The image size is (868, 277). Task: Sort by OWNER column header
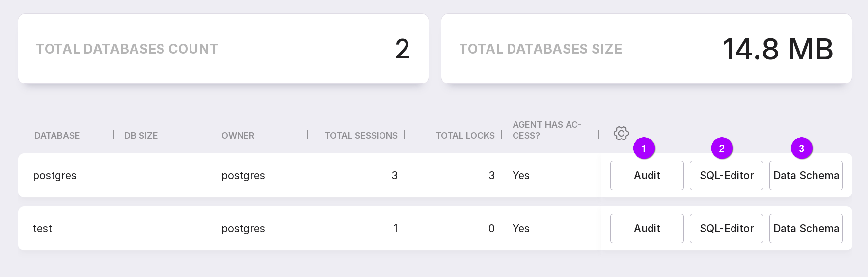click(x=238, y=136)
